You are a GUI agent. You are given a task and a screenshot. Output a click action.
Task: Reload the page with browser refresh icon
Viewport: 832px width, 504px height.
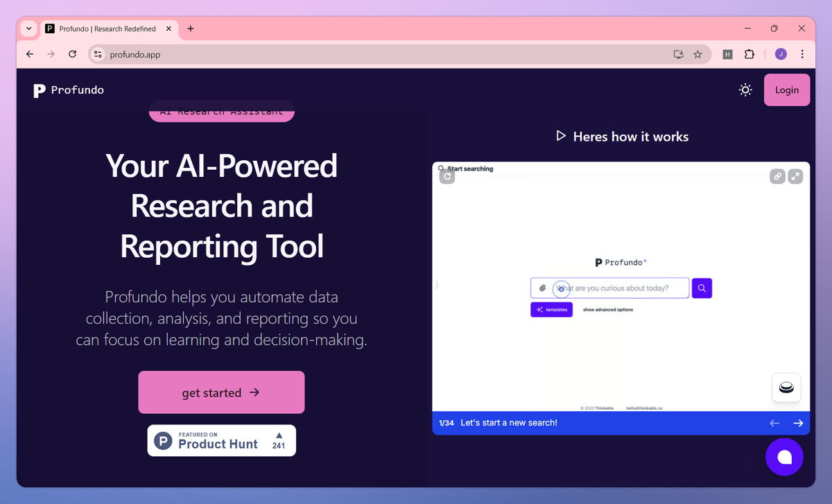(x=72, y=54)
